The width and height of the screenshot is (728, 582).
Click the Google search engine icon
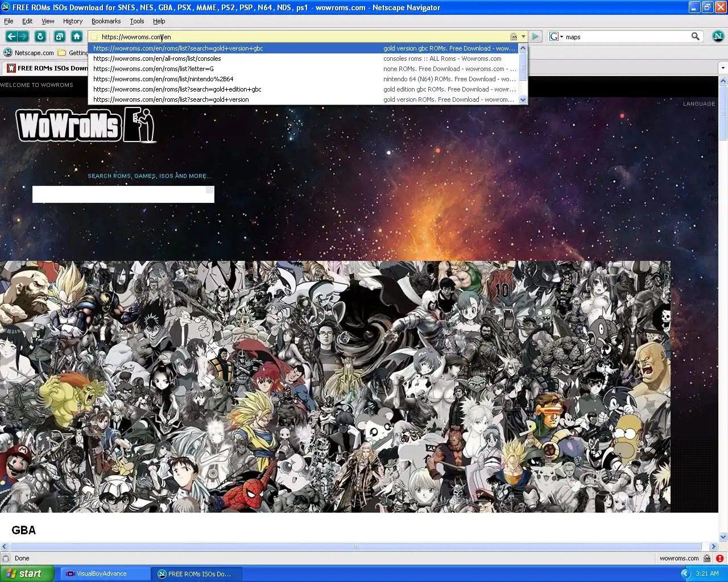pyautogui.click(x=554, y=36)
